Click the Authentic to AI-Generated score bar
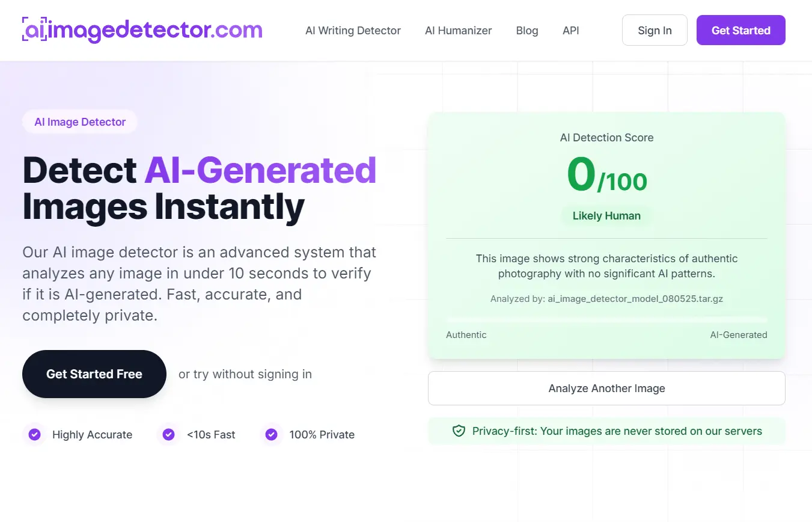The height and width of the screenshot is (522, 812). (606, 319)
